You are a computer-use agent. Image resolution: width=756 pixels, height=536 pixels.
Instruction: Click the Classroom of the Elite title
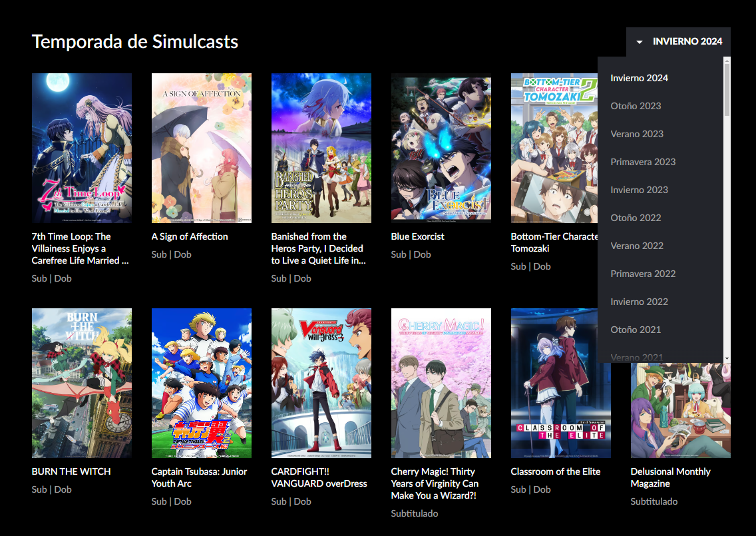click(x=556, y=471)
